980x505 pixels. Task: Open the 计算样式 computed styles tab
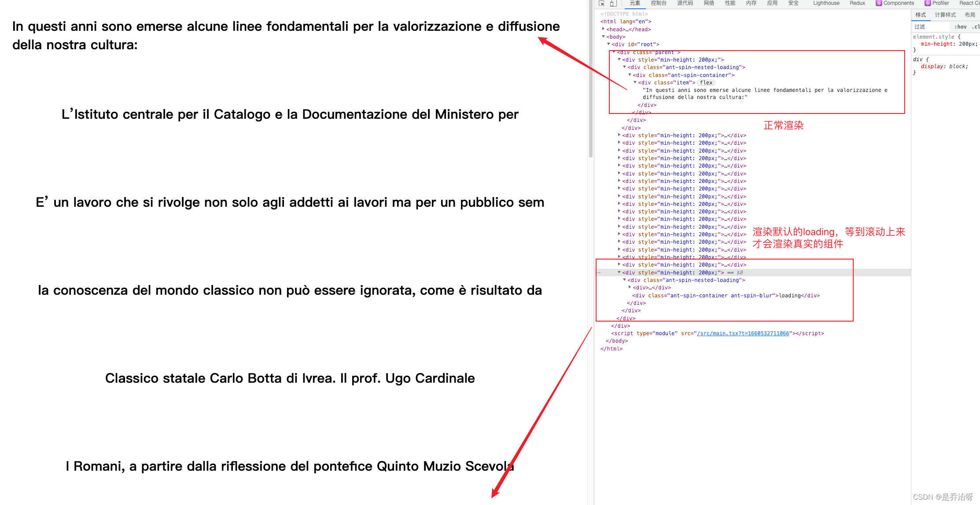tap(945, 15)
